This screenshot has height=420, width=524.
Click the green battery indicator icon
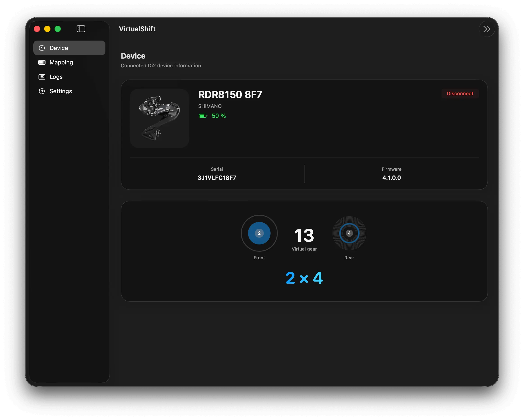203,116
